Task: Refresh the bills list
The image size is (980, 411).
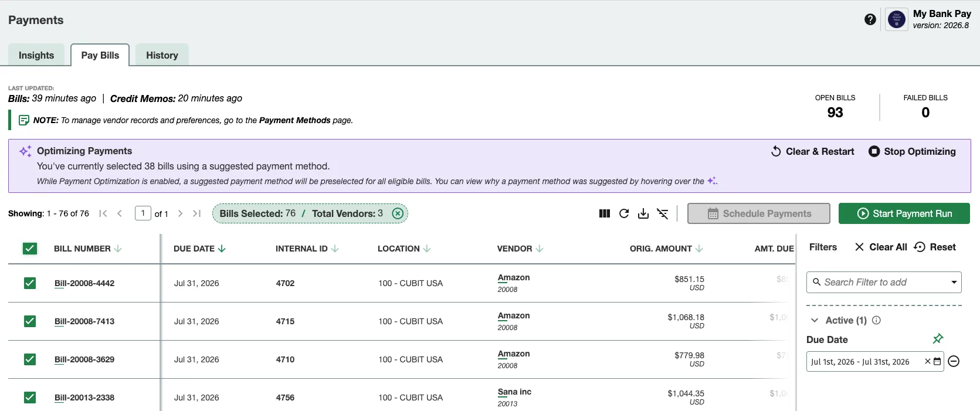Action: coord(624,213)
